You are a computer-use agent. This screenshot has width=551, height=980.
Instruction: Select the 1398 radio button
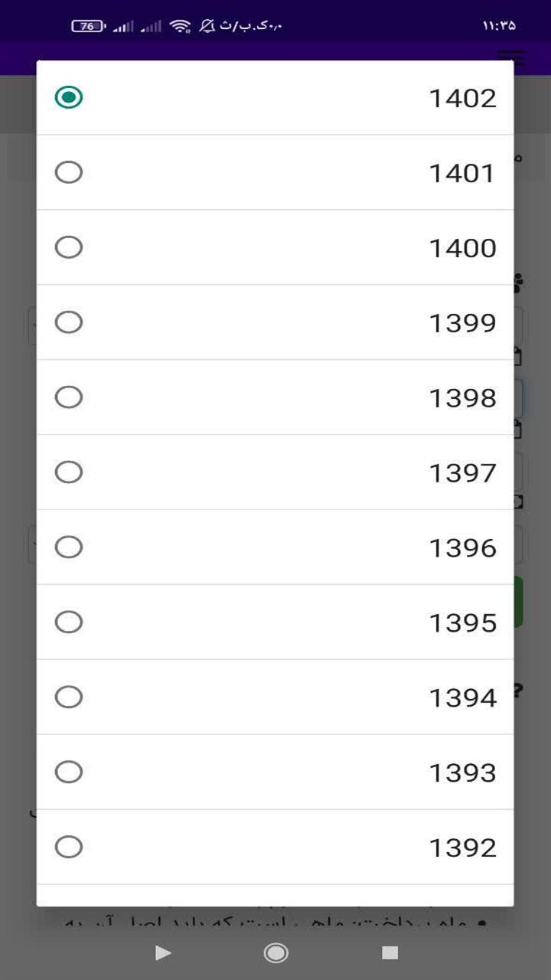[69, 397]
